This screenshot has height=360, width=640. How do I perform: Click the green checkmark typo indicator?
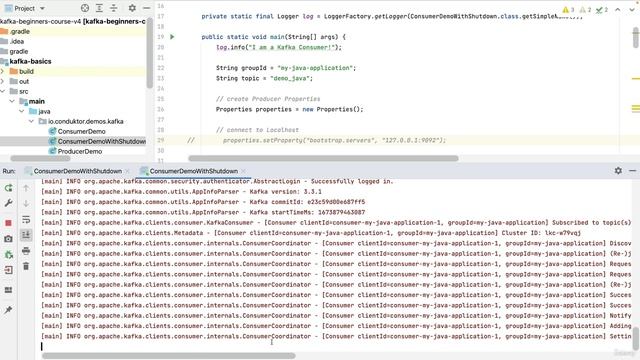602,9
